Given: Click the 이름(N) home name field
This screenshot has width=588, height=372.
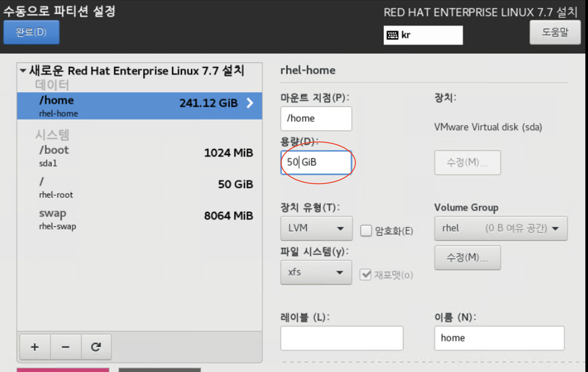Looking at the screenshot, I should [499, 338].
